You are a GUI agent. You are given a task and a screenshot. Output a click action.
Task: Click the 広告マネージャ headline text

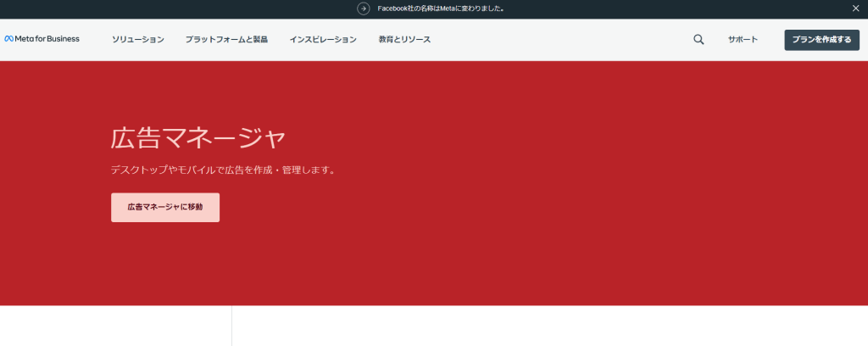[198, 138]
